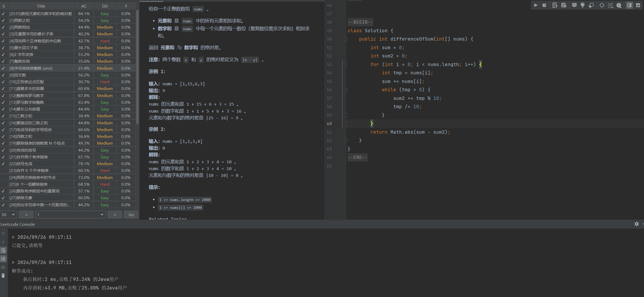Click fold end marker on line 62
The image size is (644, 297).
(346, 140)
